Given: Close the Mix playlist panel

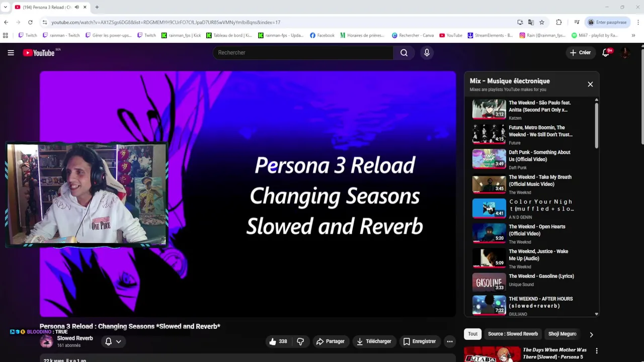Looking at the screenshot, I should pos(590,84).
